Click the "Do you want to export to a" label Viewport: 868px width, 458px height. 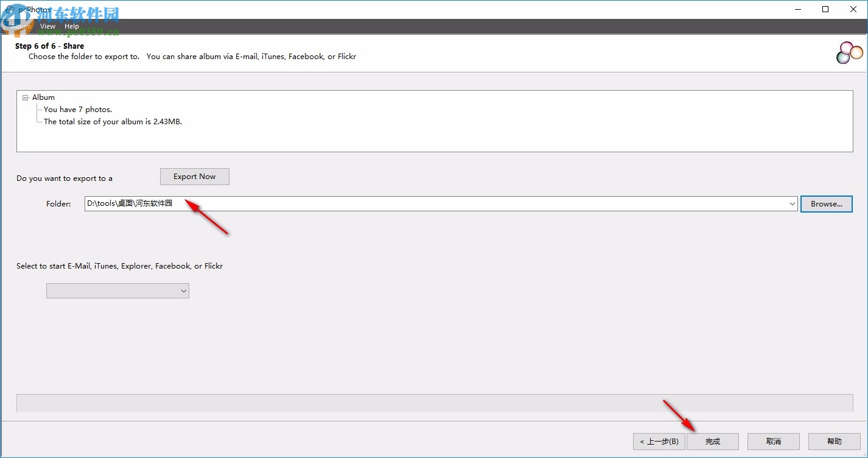tap(65, 178)
